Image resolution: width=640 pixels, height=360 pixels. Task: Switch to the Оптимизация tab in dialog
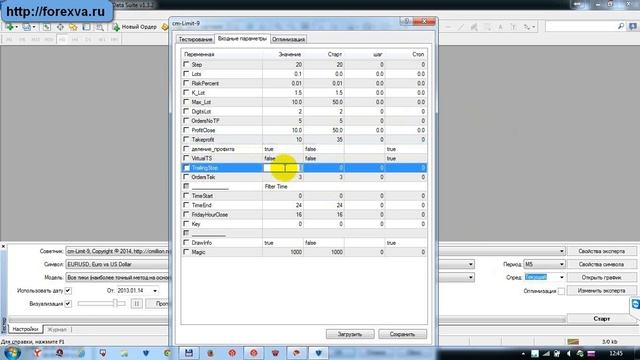coord(288,40)
